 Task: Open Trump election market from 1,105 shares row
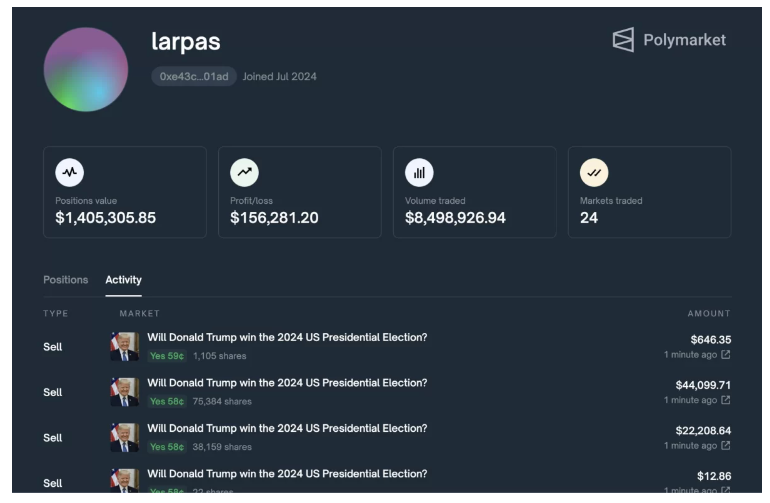pyautogui.click(x=287, y=338)
